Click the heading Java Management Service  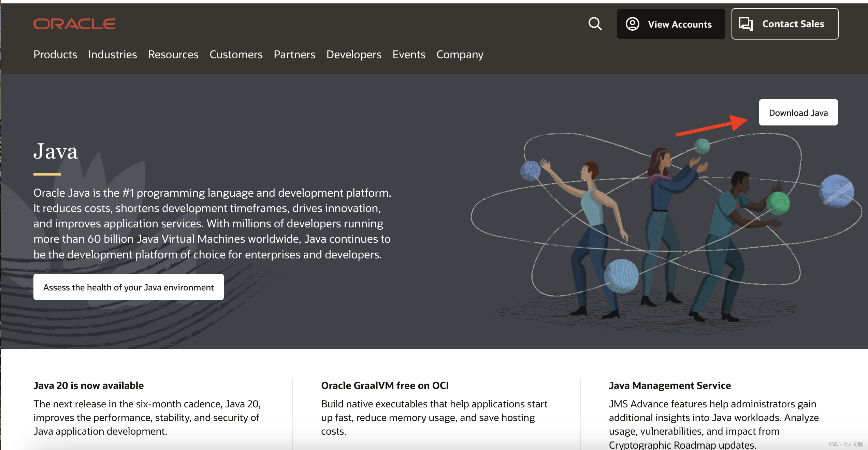(670, 386)
